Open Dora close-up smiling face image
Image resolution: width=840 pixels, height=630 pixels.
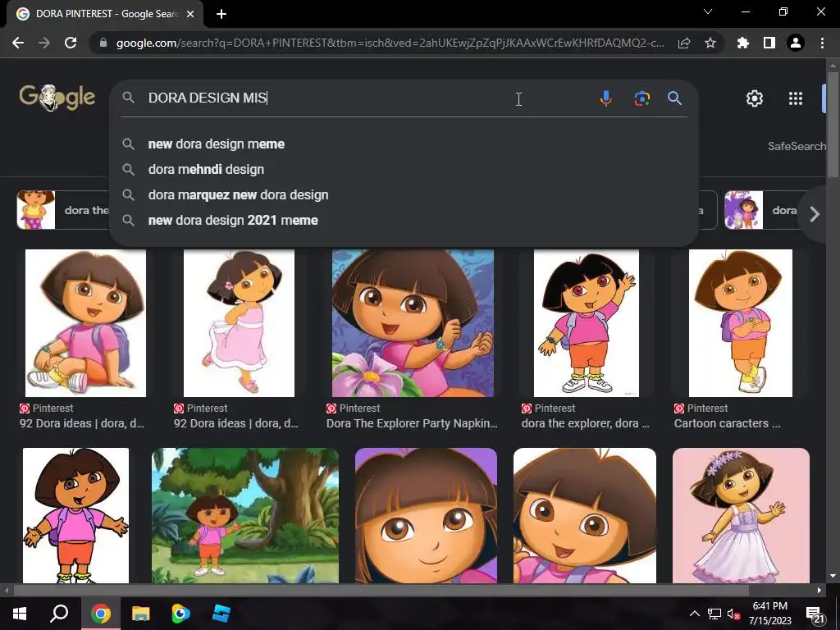click(584, 515)
